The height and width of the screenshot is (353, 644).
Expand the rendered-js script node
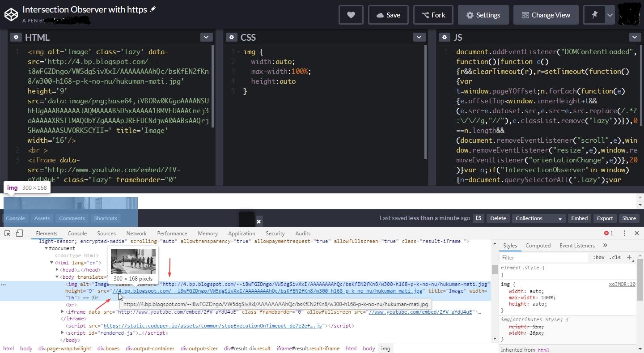click(x=62, y=333)
